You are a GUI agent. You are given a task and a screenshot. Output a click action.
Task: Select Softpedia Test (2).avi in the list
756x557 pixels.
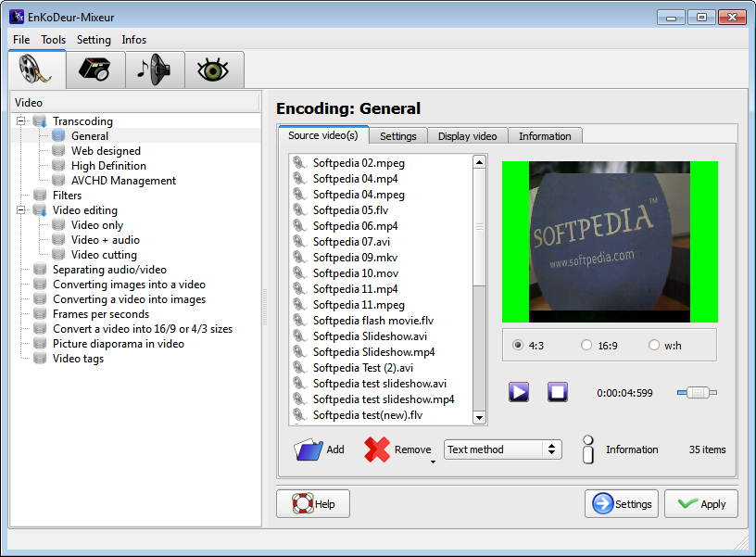click(x=363, y=368)
